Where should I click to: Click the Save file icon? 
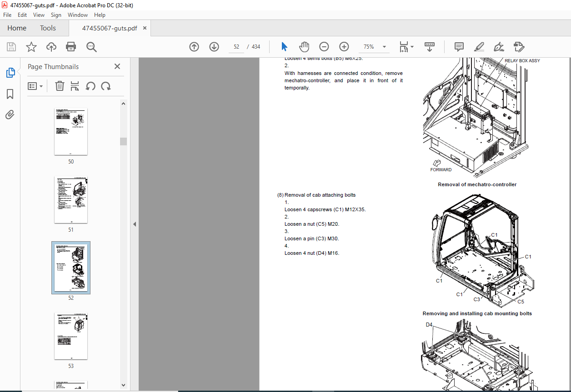11,47
